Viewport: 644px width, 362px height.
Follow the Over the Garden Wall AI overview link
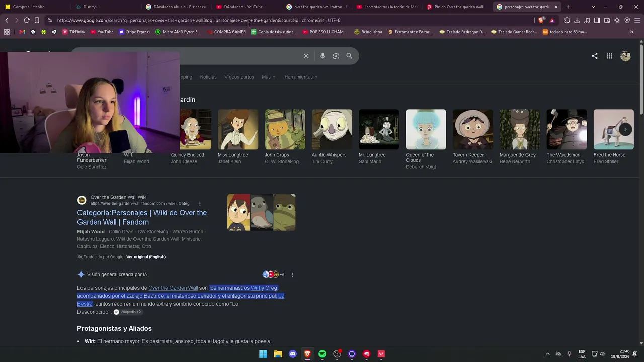coord(173,288)
